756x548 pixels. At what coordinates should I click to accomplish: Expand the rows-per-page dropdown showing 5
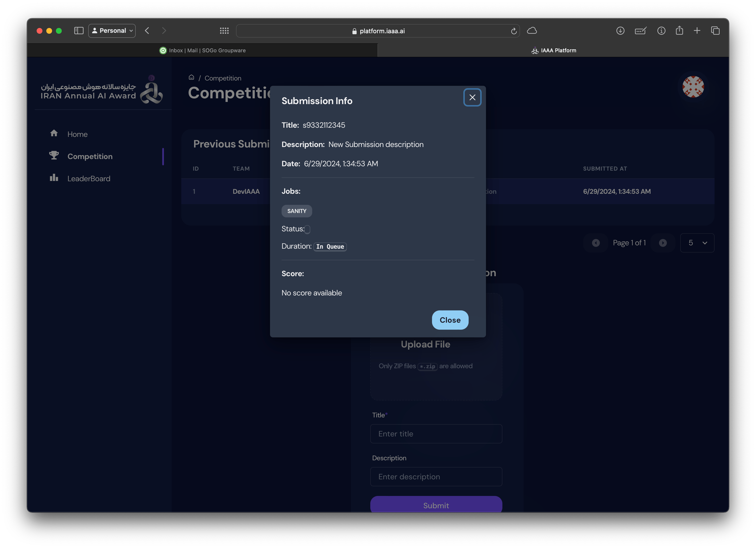point(697,243)
